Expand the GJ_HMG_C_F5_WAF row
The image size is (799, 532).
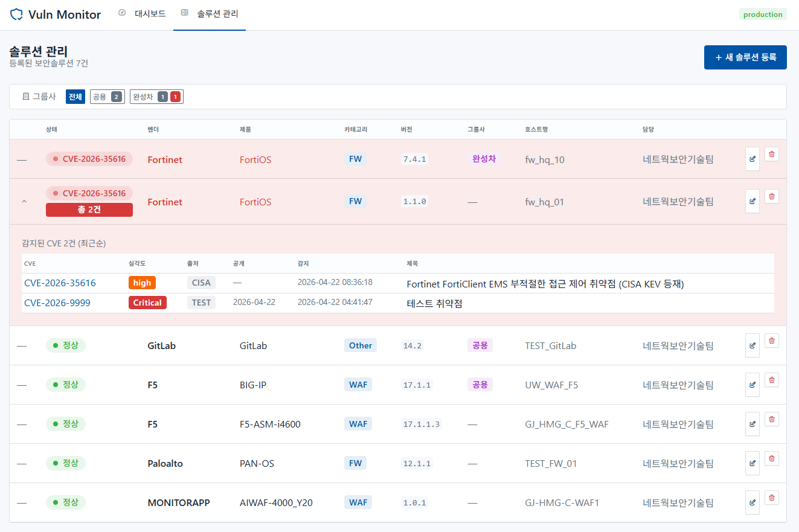click(x=22, y=425)
